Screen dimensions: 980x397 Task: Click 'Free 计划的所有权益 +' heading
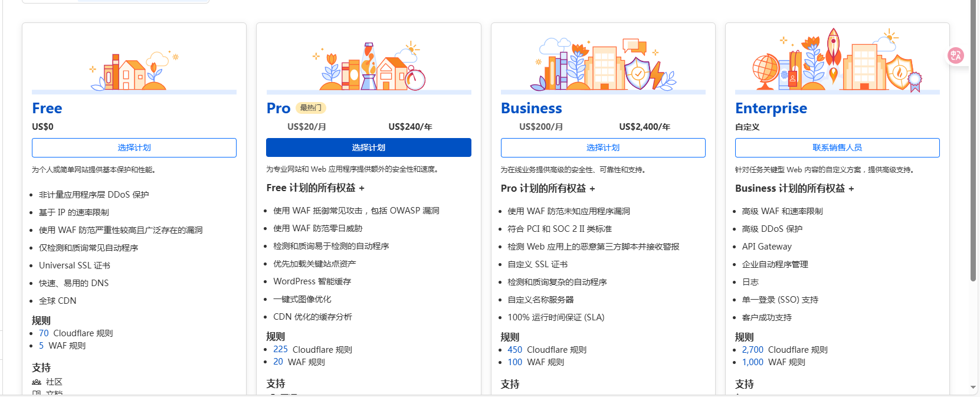coord(316,188)
